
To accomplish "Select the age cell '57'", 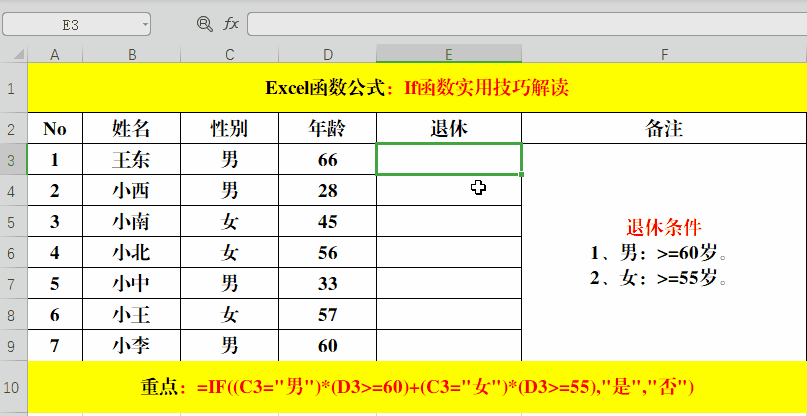I will [327, 314].
